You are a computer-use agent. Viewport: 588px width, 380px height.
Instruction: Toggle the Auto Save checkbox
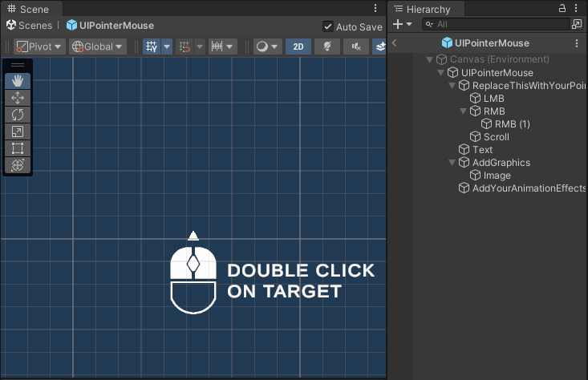click(327, 26)
